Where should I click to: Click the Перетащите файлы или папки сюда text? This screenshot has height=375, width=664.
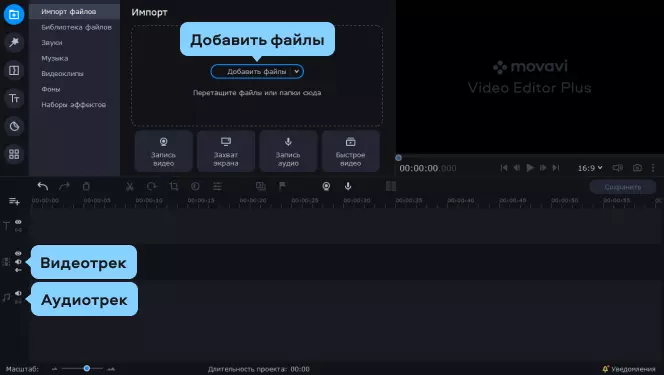pyautogui.click(x=257, y=93)
